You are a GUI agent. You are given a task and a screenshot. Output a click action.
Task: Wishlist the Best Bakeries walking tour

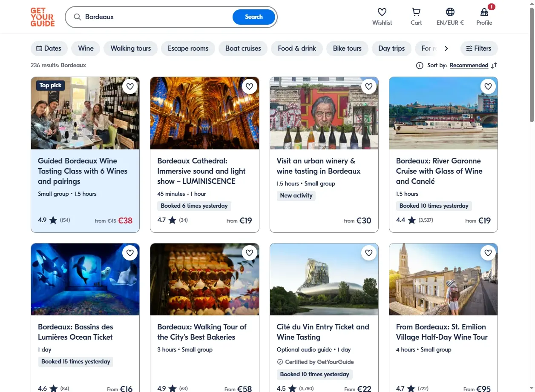(x=250, y=253)
